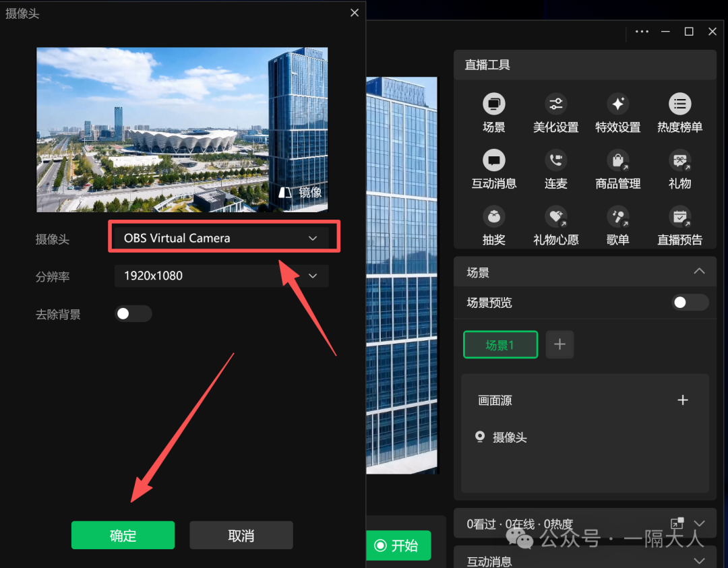Enable the 场景预览 scene preview switch
Viewport: 728px width, 568px height.
[x=690, y=303]
